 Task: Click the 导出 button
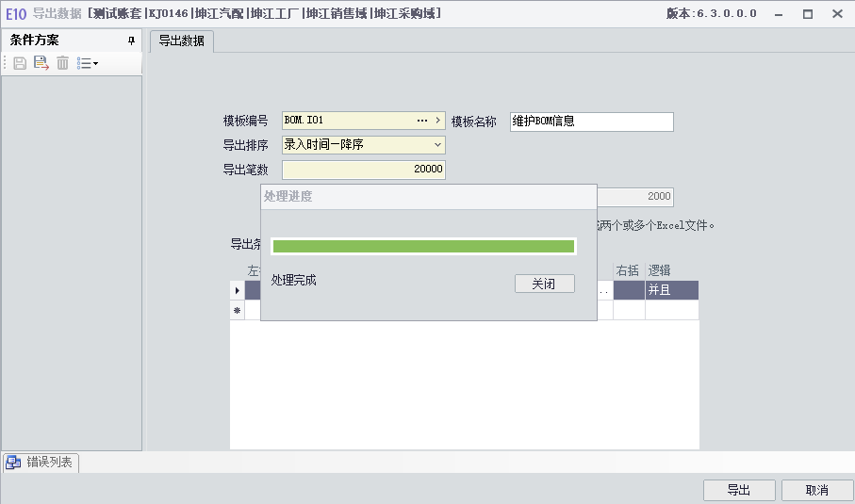pos(739,490)
